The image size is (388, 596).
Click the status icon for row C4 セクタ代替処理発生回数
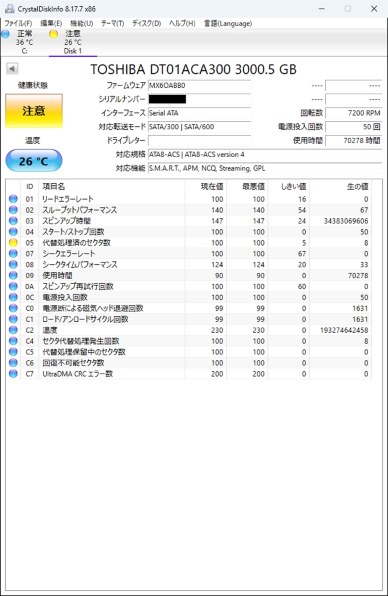(13, 341)
